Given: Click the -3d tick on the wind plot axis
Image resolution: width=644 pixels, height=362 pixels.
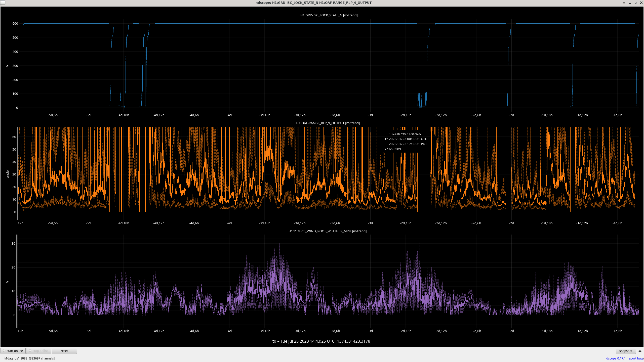Looking at the screenshot, I should pyautogui.click(x=370, y=331).
